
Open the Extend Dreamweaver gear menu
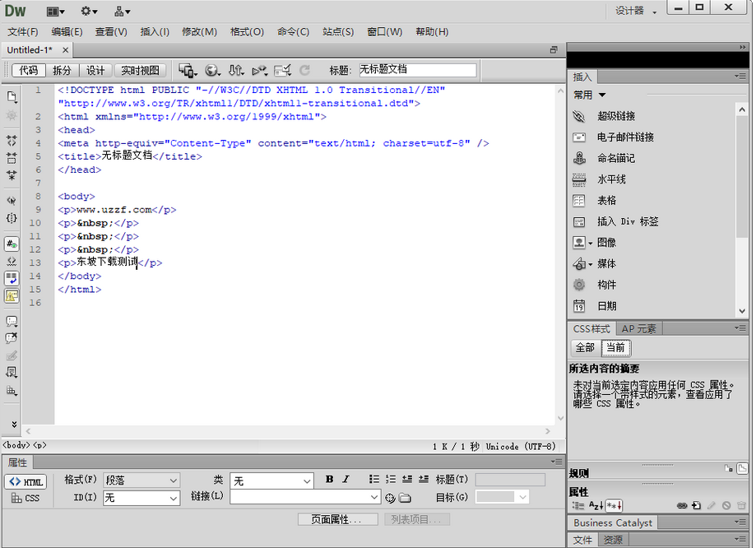click(x=89, y=11)
